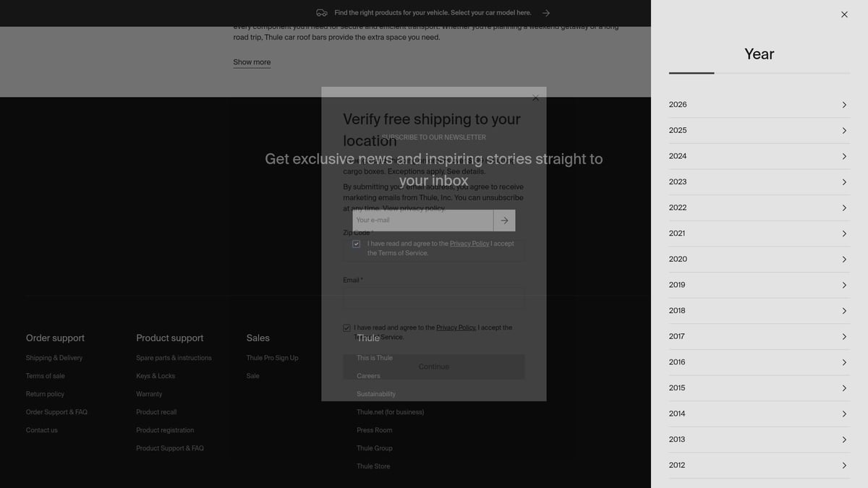
Task: Click the Year progress bar indicator
Action: 692,73
